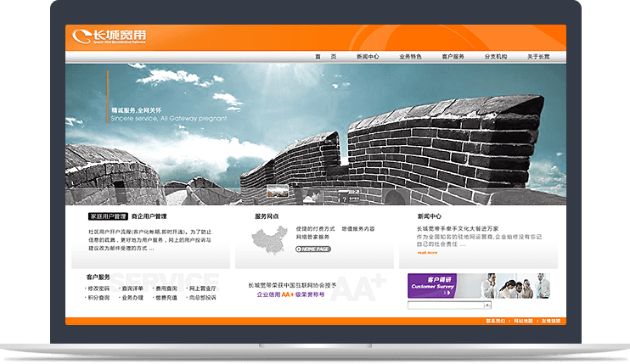Select 客户服务 in the top navigation

click(x=453, y=57)
